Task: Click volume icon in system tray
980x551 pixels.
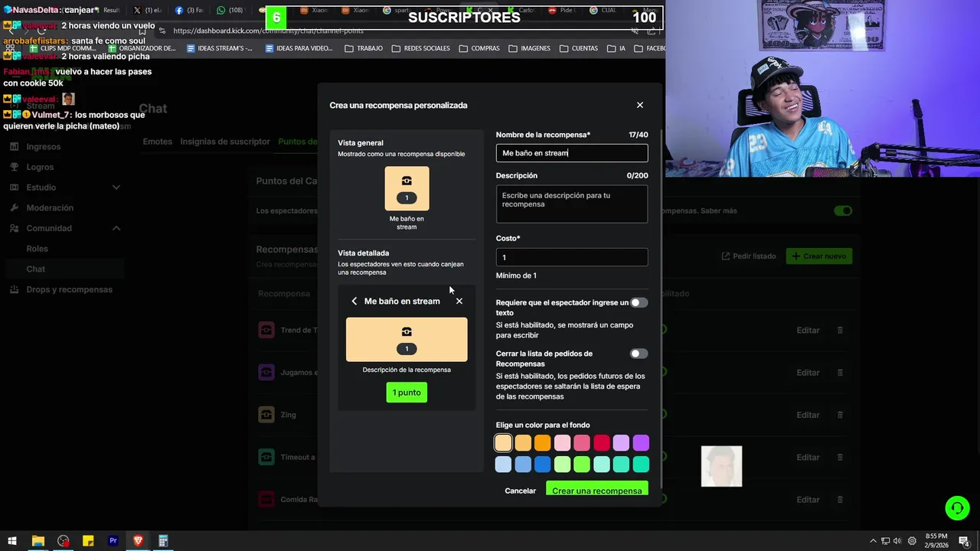Action: (x=897, y=541)
